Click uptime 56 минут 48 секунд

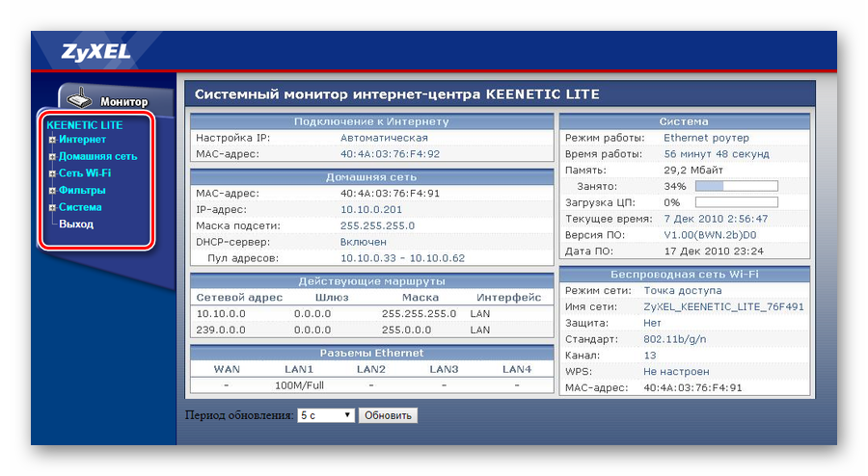pyautogui.click(x=717, y=154)
